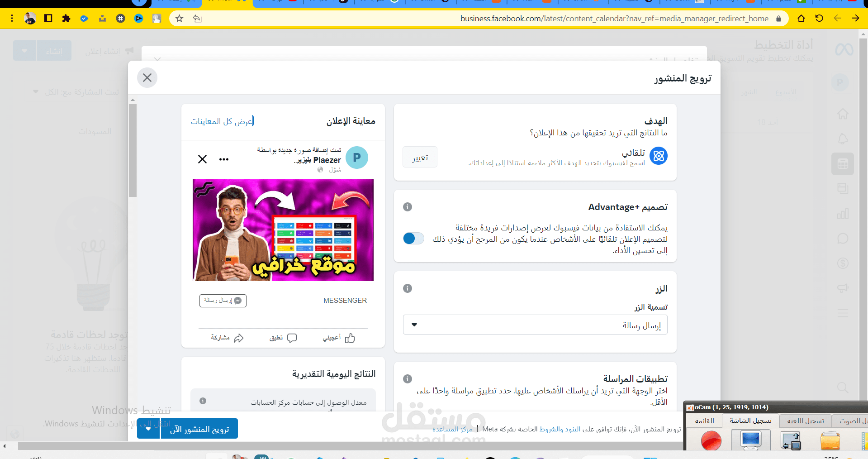The height and width of the screenshot is (459, 868).
Task: Open the تسمية الزر dropdown إرسال رسالة
Action: (x=535, y=325)
